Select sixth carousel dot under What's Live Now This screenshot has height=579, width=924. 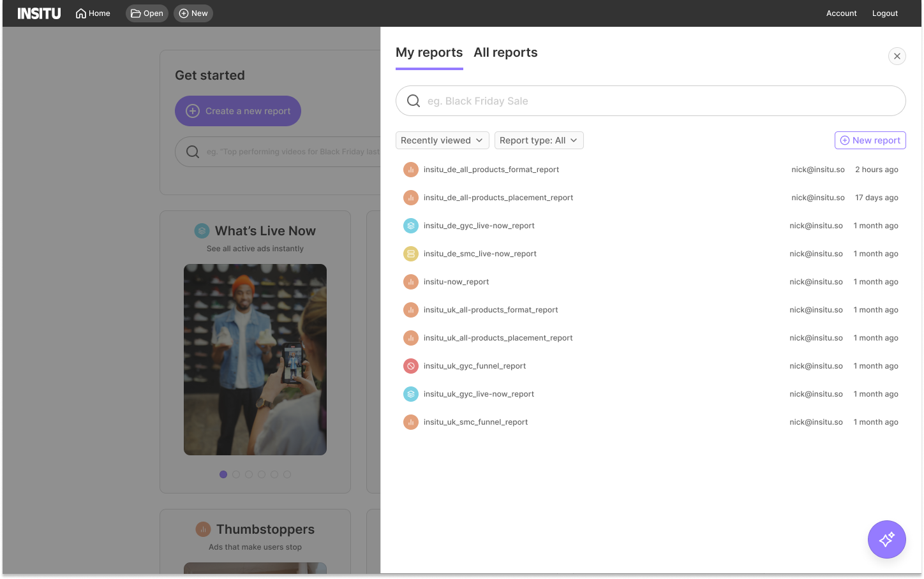287,474
